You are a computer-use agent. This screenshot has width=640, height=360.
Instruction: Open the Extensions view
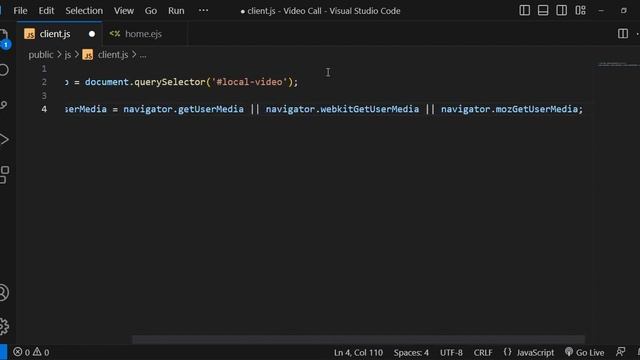tap(4, 174)
